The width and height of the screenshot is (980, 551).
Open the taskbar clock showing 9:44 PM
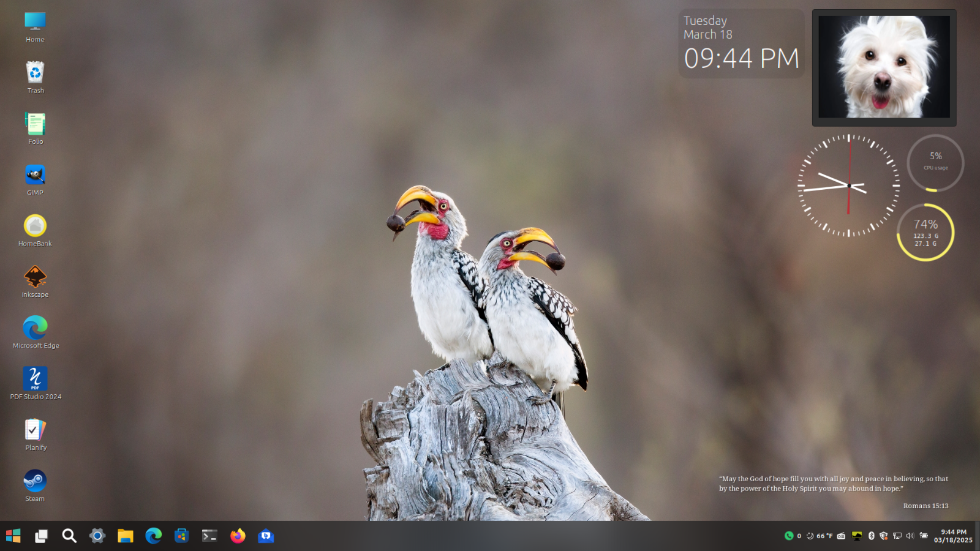pyautogui.click(x=953, y=536)
